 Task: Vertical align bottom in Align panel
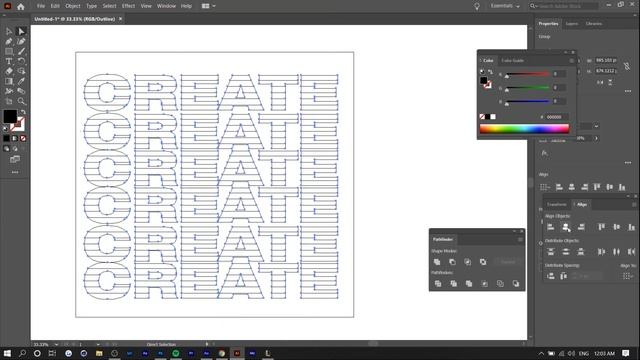(631, 227)
